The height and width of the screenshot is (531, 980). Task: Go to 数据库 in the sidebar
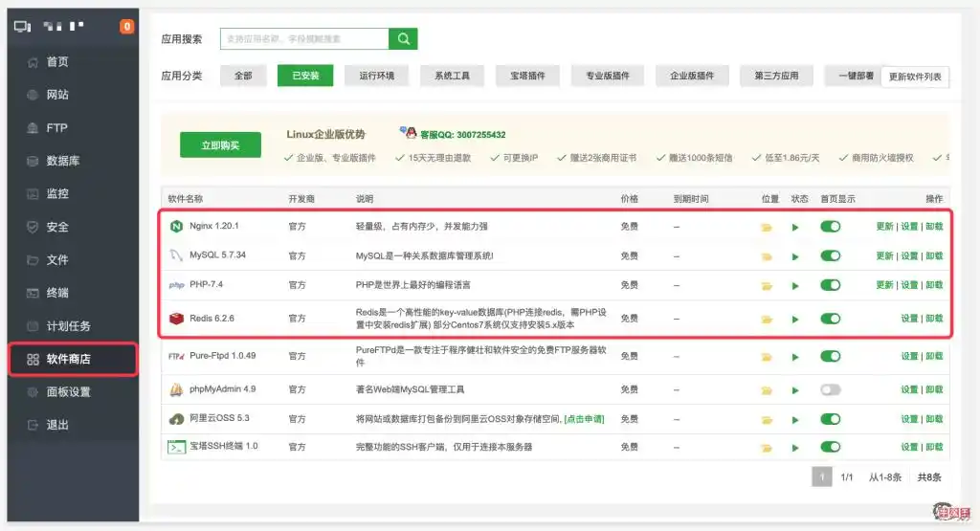[63, 161]
